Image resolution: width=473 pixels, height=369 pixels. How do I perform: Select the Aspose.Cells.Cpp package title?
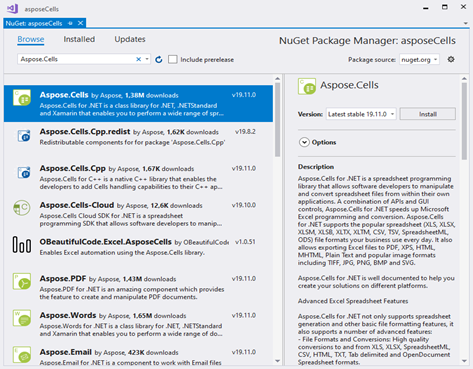(x=72, y=168)
